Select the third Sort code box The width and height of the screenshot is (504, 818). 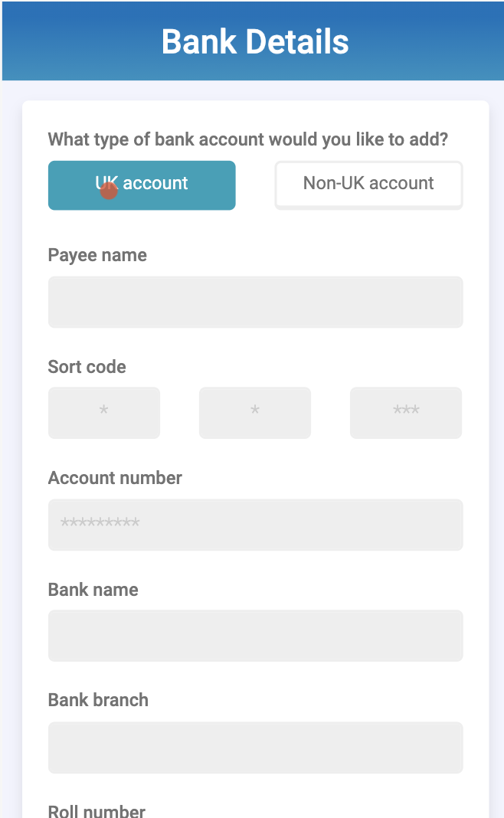click(x=406, y=413)
